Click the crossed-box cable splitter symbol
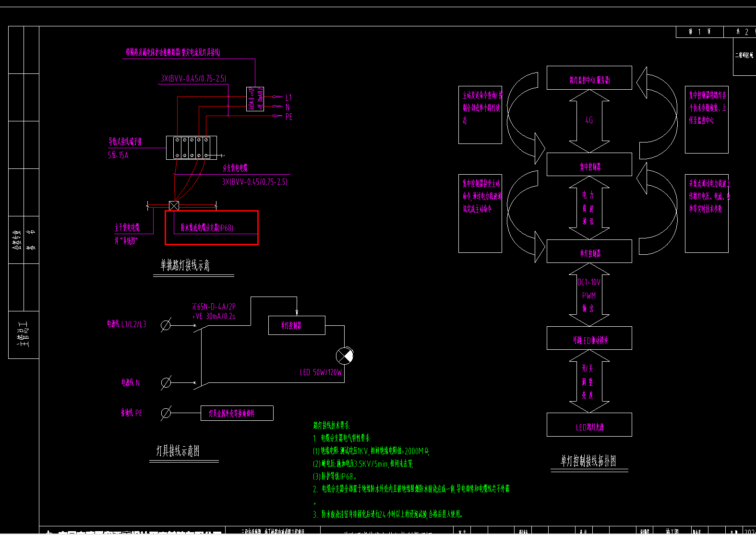This screenshot has width=756, height=535. (x=174, y=206)
